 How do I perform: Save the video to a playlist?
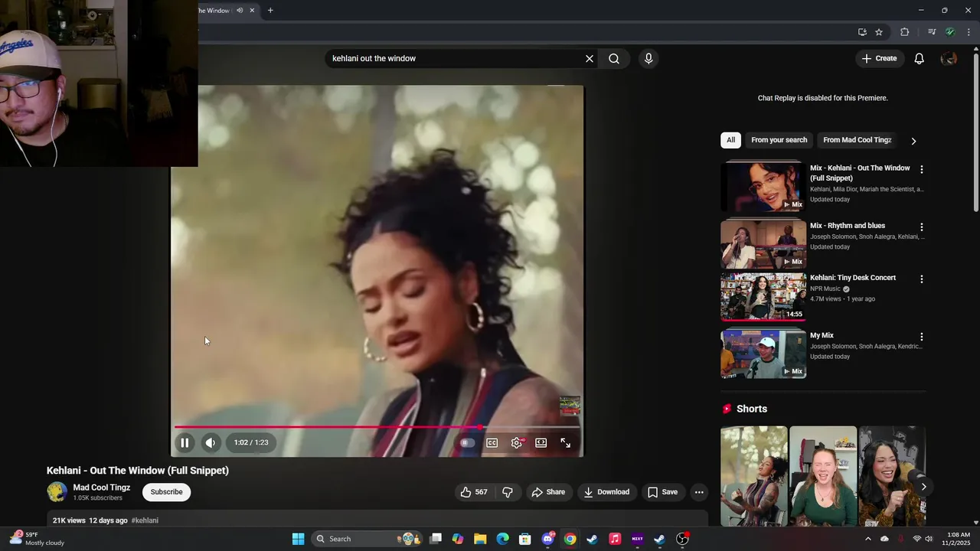point(662,492)
